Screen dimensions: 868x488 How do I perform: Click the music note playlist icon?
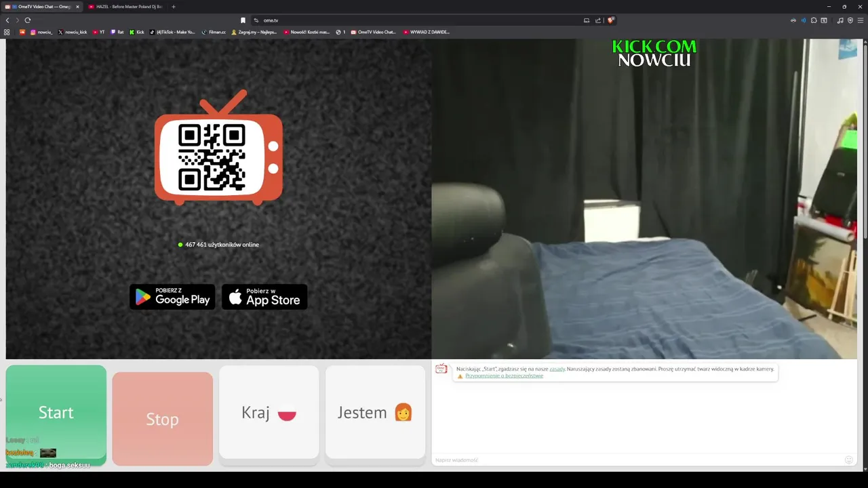(x=840, y=20)
